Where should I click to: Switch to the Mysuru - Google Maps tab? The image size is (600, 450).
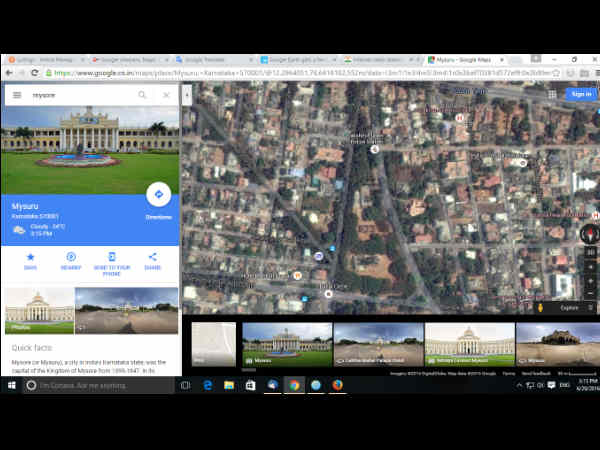464,60
